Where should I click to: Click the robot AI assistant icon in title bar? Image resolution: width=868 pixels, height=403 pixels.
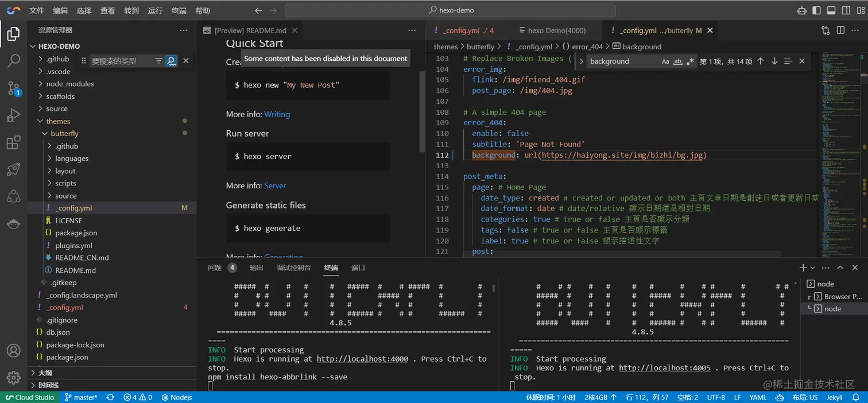point(802,10)
